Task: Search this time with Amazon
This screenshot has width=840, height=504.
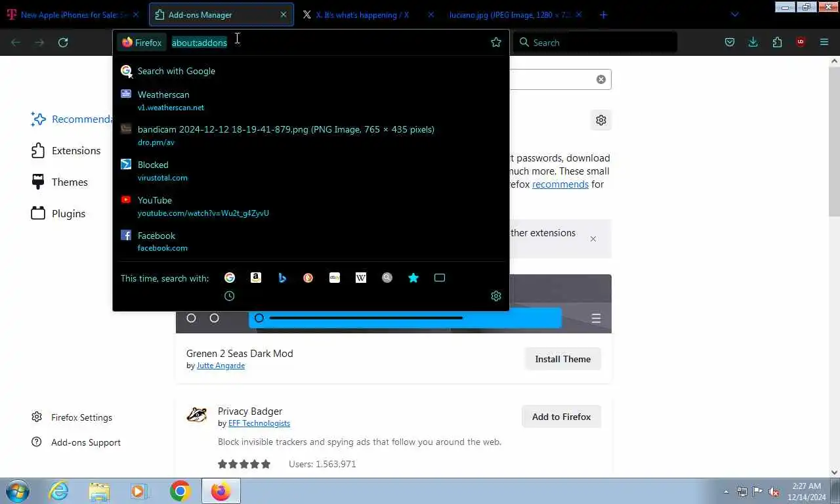Action: [x=256, y=278]
